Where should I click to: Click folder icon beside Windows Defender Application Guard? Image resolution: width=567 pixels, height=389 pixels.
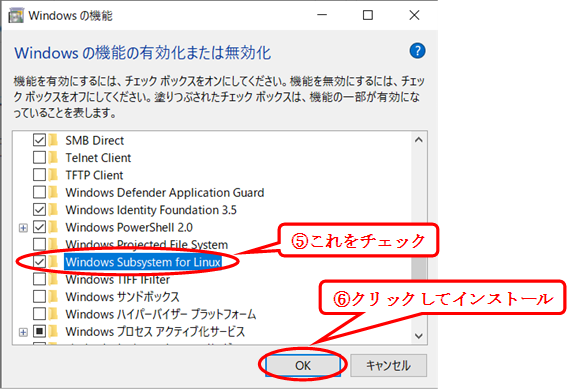(53, 192)
